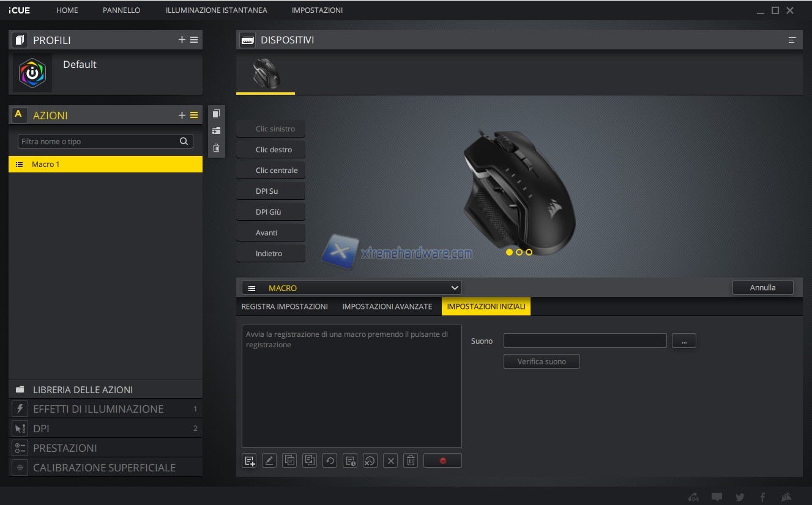This screenshot has height=505, width=812.
Task: Click the trash icon below the macro list
Action: (411, 460)
